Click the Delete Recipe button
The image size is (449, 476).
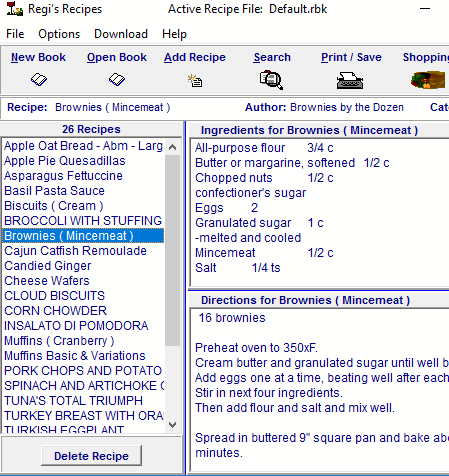[91, 456]
